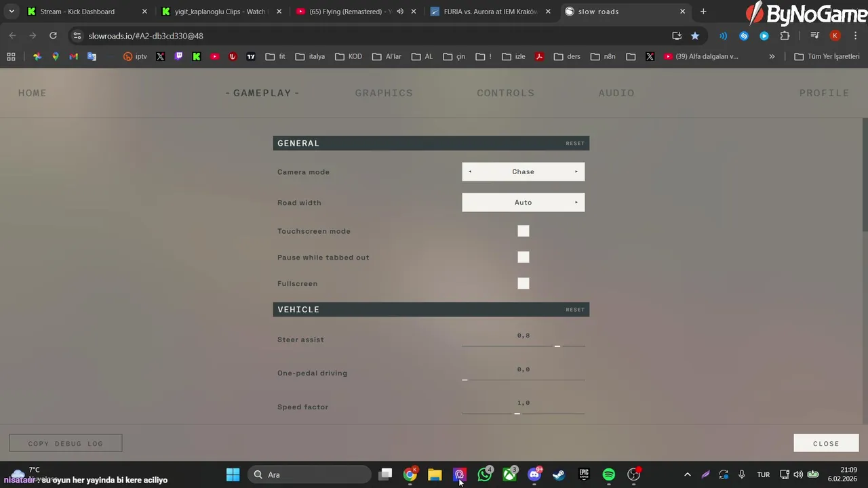Click next arrow on Camera mode selector

coord(576,172)
